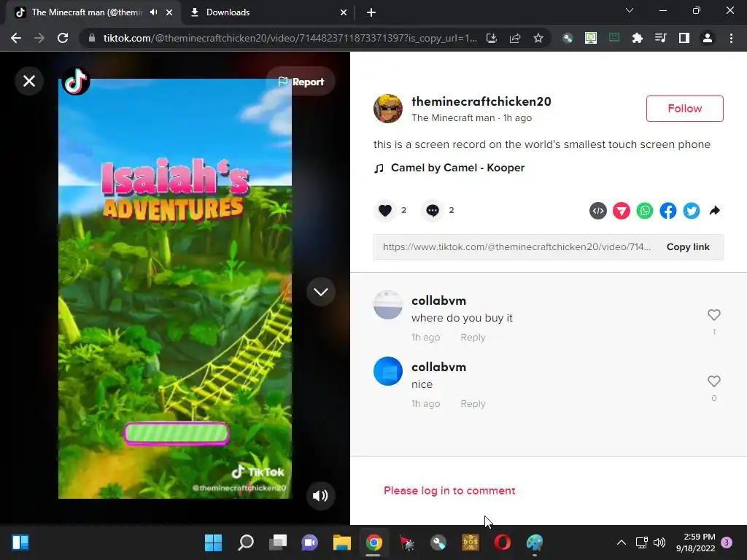The image size is (747, 560).
Task: Open volume control in system tray
Action: coord(659,542)
